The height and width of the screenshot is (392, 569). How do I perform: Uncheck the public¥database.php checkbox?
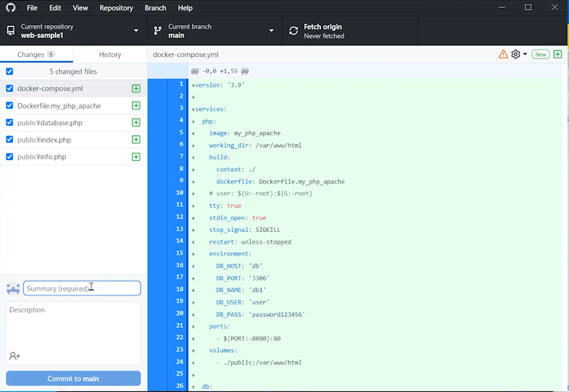click(9, 122)
